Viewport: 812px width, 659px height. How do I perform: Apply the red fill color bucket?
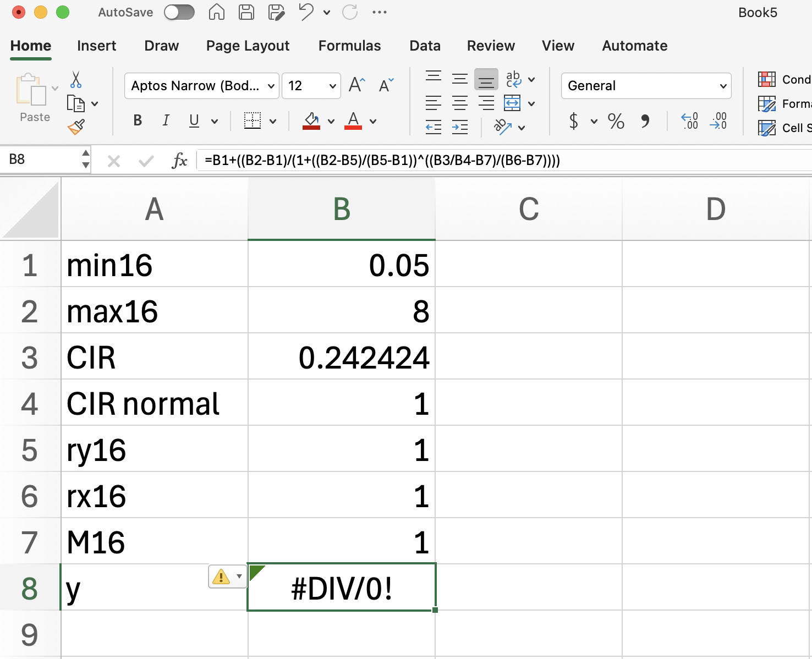tap(311, 120)
